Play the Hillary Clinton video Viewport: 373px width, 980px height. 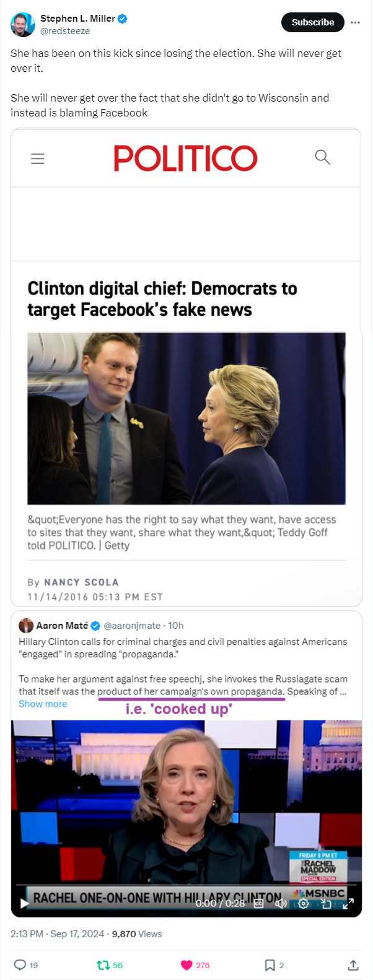coord(25,903)
